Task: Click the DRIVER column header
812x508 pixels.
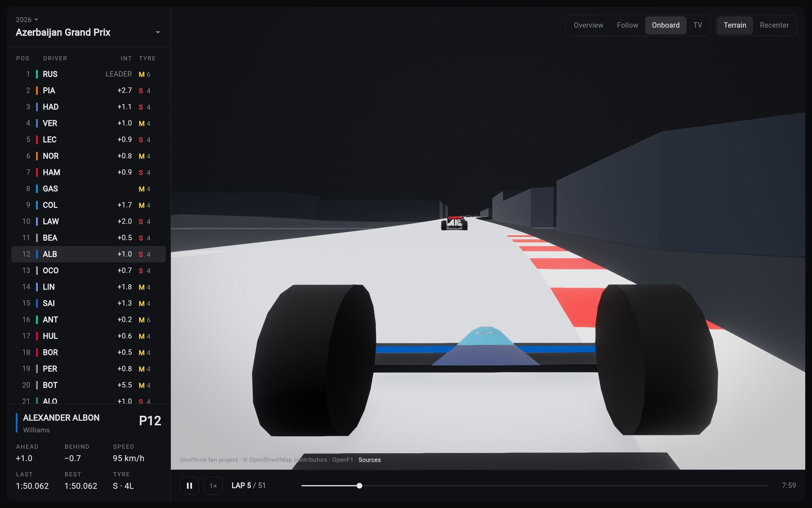Action: coord(55,58)
